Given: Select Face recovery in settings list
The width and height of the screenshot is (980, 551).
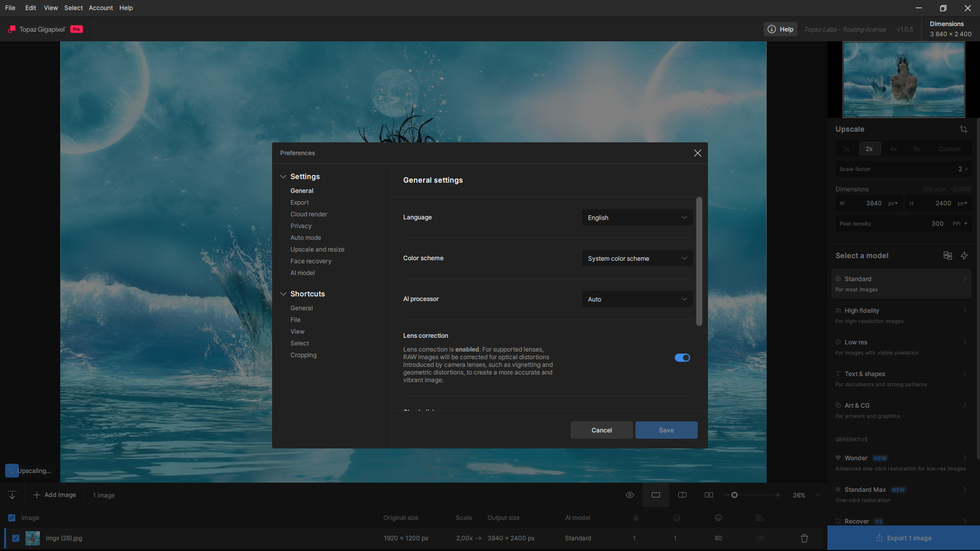Looking at the screenshot, I should coord(311,261).
